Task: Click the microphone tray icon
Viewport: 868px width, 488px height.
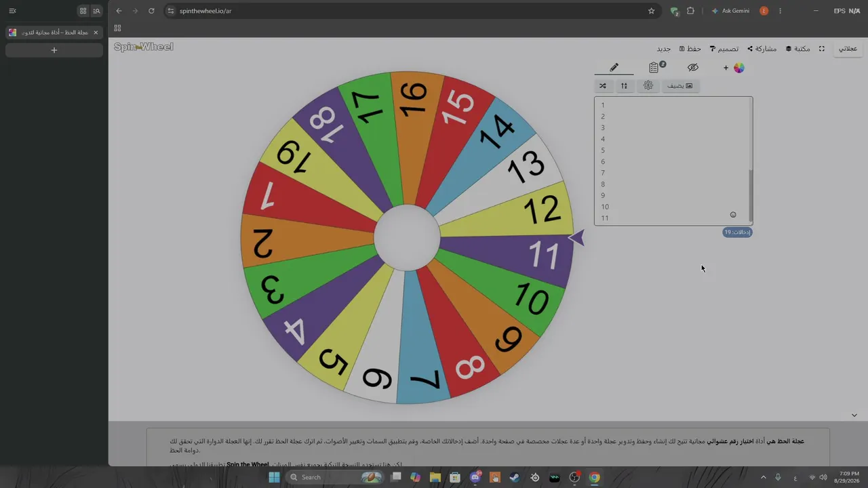Action: pos(778,477)
